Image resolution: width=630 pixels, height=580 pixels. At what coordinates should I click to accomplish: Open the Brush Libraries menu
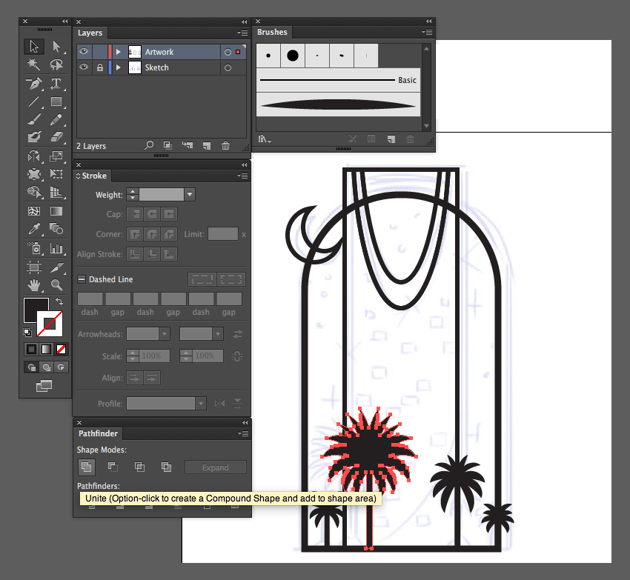(x=265, y=139)
